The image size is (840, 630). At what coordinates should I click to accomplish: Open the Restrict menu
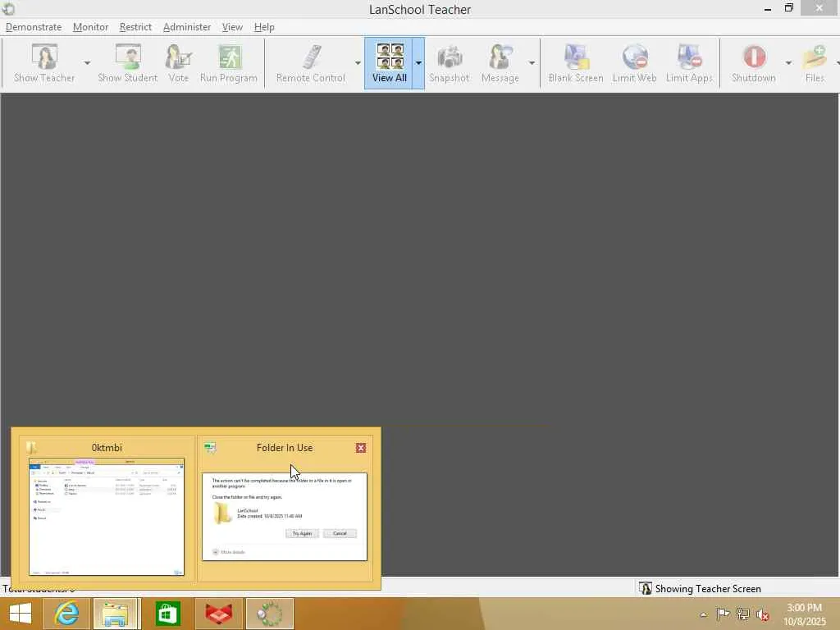pyautogui.click(x=135, y=27)
